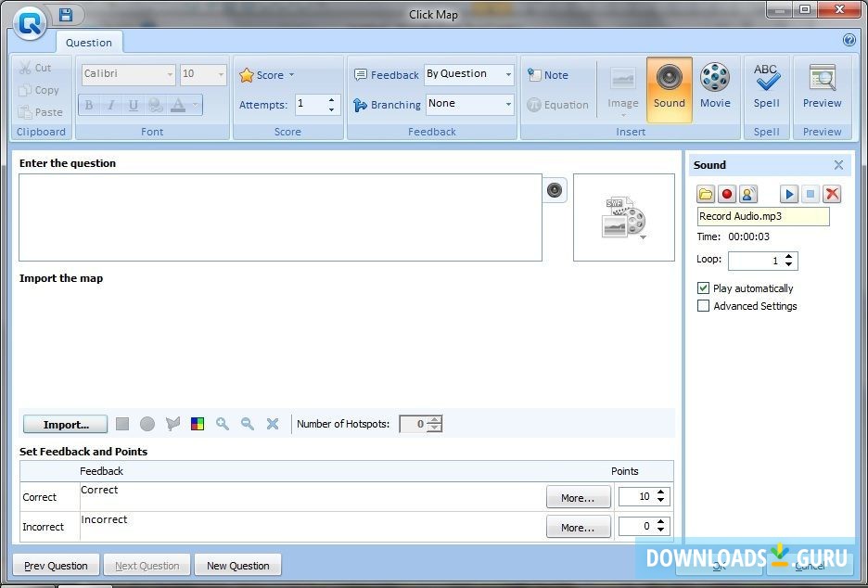Expand the Branching 'None' dropdown
Viewport: 868px width, 588px height.
point(506,105)
